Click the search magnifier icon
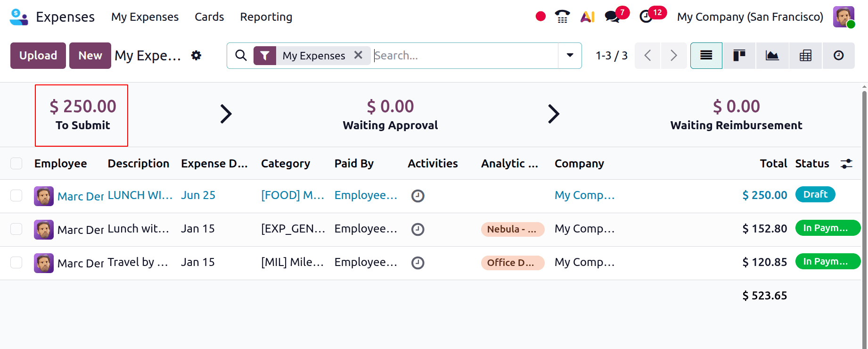 click(241, 55)
